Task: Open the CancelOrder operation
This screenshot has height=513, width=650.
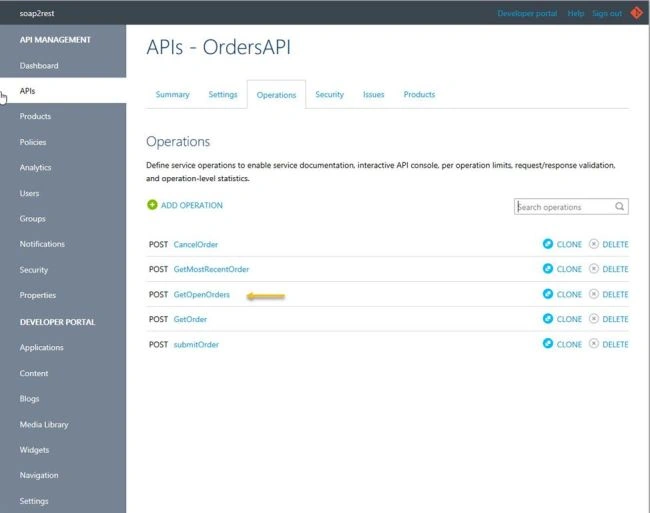Action: coord(196,244)
